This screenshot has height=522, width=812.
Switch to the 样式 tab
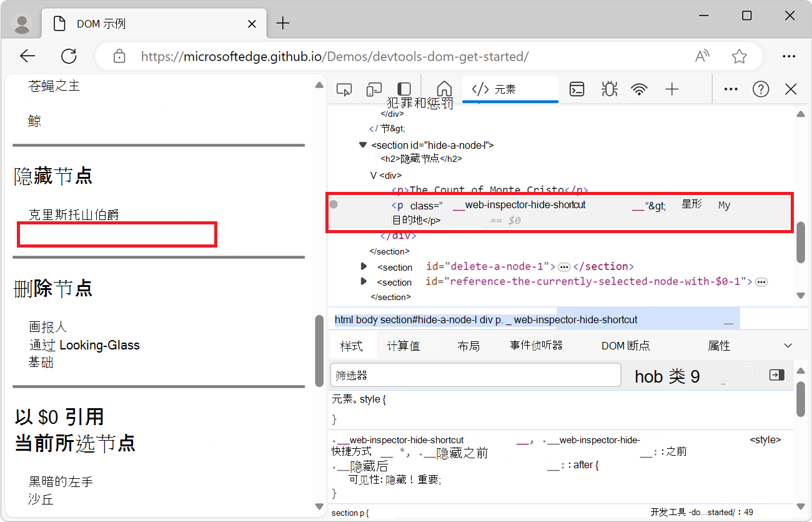point(352,346)
